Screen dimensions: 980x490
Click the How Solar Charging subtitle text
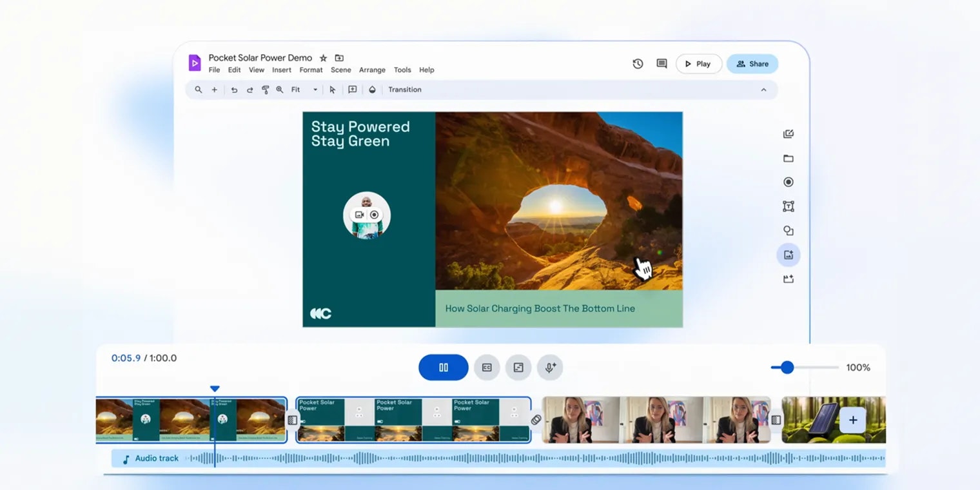[x=540, y=309]
